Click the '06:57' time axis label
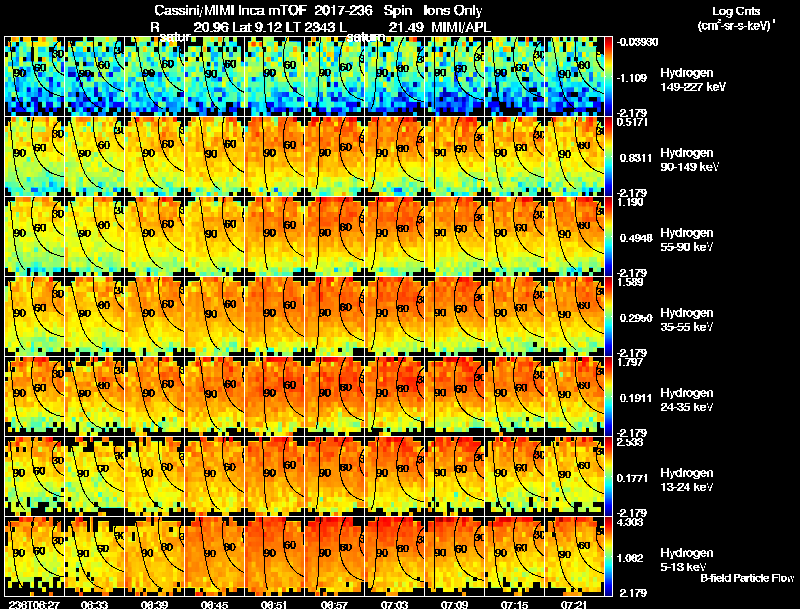The height and width of the screenshot is (609, 800). [334, 604]
